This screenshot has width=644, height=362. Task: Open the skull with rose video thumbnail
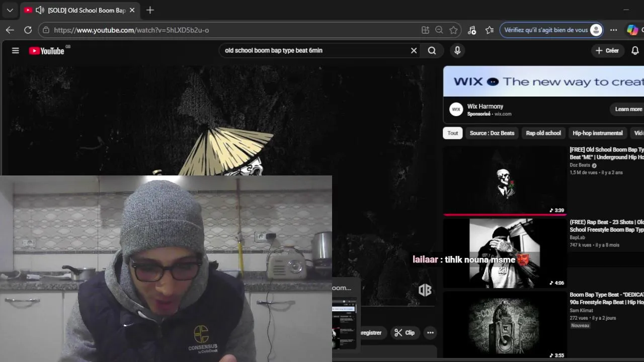[x=505, y=180]
